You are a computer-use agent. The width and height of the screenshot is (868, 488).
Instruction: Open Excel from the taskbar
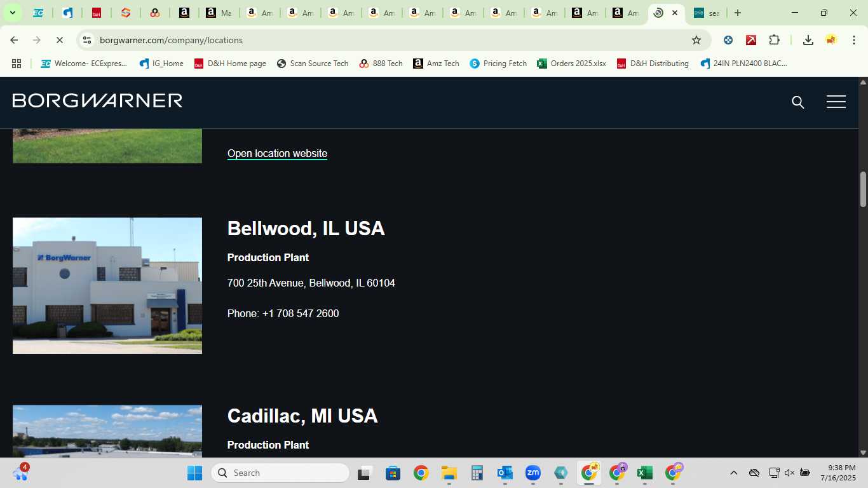click(644, 473)
